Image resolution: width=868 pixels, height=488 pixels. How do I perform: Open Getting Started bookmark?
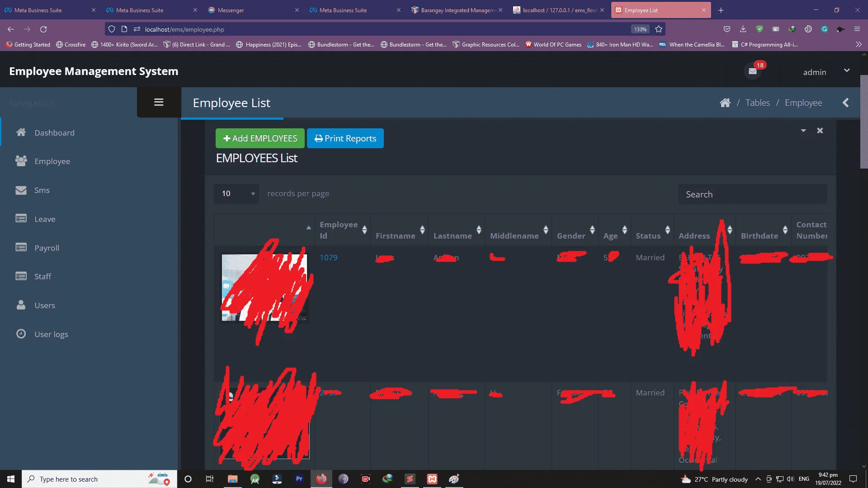(x=28, y=45)
